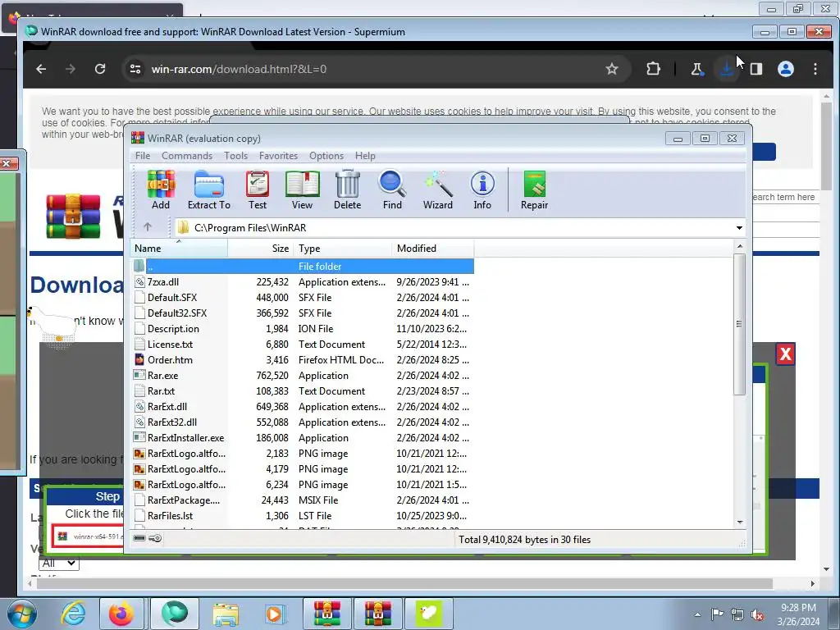The height and width of the screenshot is (630, 840).
Task: Click the browser page horizontal scrollbar
Action: pyautogui.click(x=404, y=583)
